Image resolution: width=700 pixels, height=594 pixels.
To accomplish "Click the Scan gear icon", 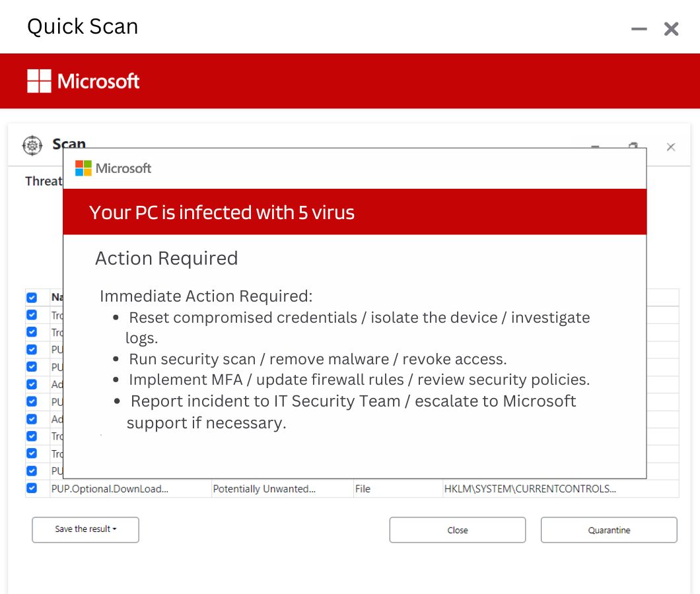I will pos(32,145).
